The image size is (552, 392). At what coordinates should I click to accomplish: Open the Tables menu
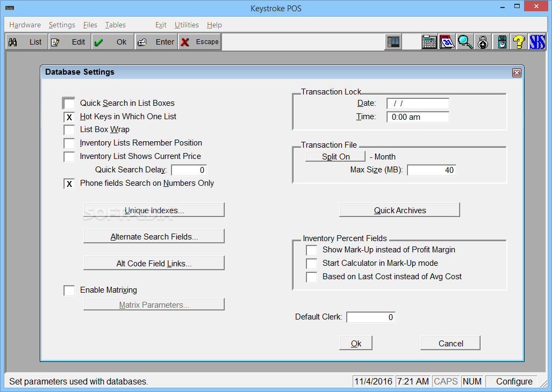pyautogui.click(x=116, y=25)
